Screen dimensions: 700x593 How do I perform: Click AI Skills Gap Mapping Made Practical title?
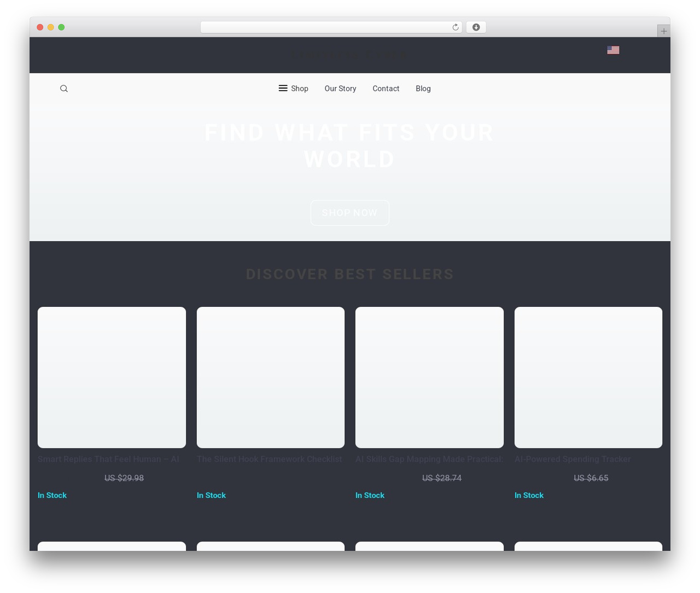click(x=429, y=459)
